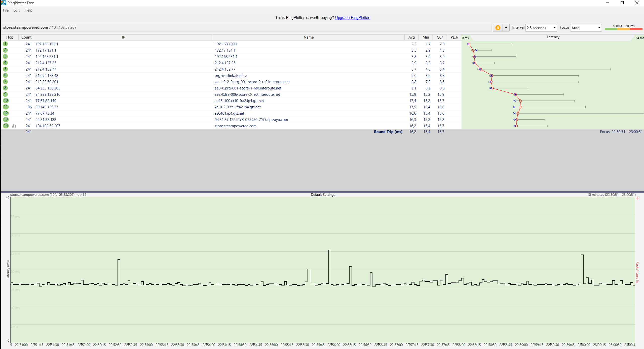644x349 pixels.
Task: Open the File menu
Action: tap(6, 10)
